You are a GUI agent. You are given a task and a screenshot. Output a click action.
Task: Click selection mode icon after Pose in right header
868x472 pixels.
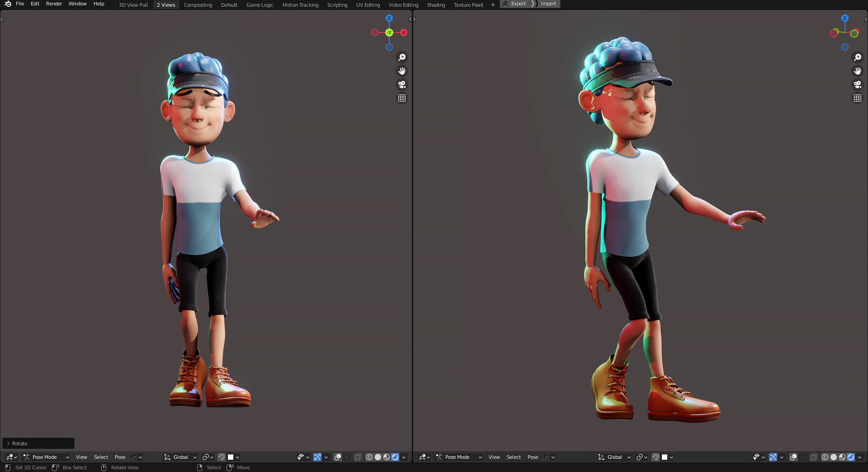(x=549, y=457)
